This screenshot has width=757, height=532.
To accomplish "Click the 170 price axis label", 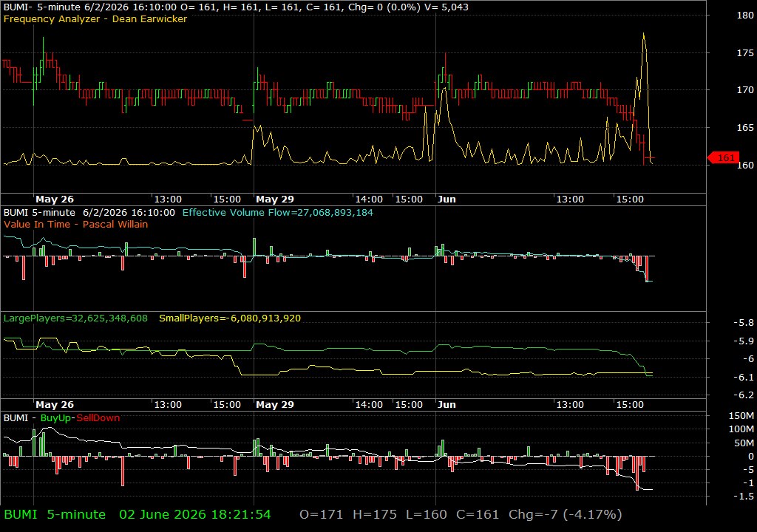I will pos(745,90).
